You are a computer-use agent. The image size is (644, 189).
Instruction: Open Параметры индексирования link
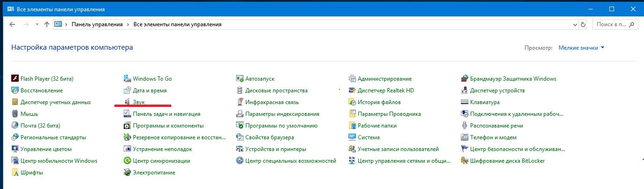tap(282, 114)
